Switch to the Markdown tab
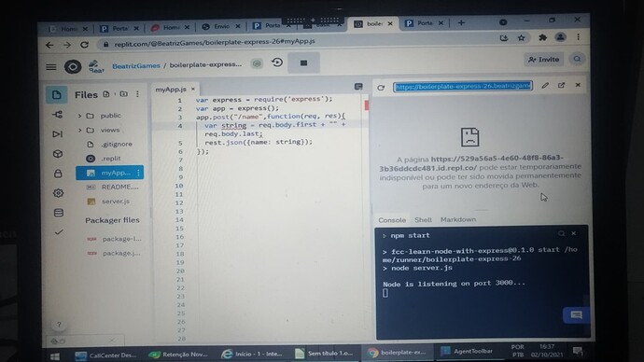 tap(458, 219)
